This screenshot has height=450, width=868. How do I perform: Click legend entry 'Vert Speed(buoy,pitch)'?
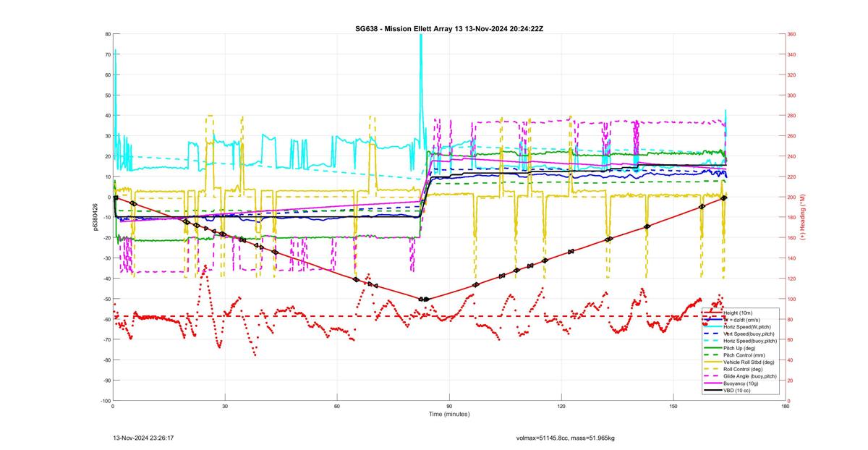pos(750,333)
